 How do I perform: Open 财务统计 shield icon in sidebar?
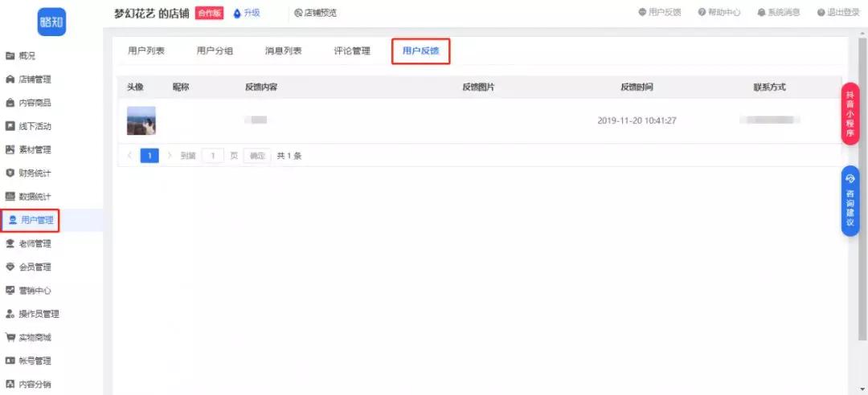click(10, 173)
